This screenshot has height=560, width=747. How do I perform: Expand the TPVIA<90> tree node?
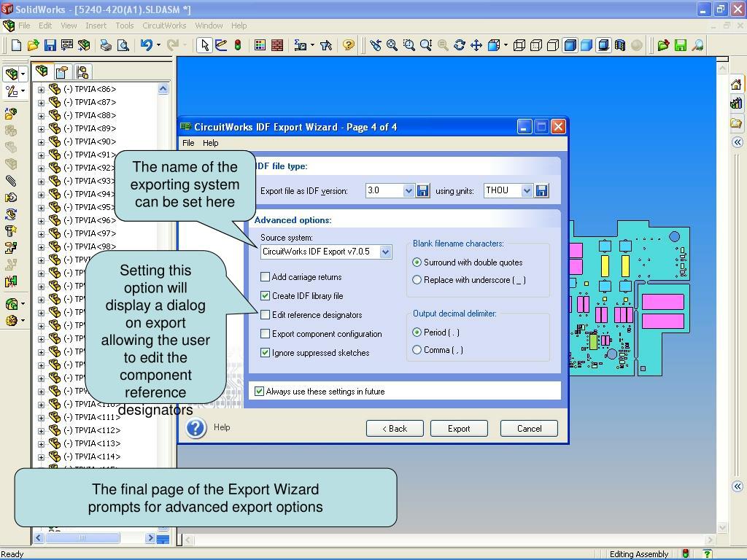pyautogui.click(x=41, y=142)
